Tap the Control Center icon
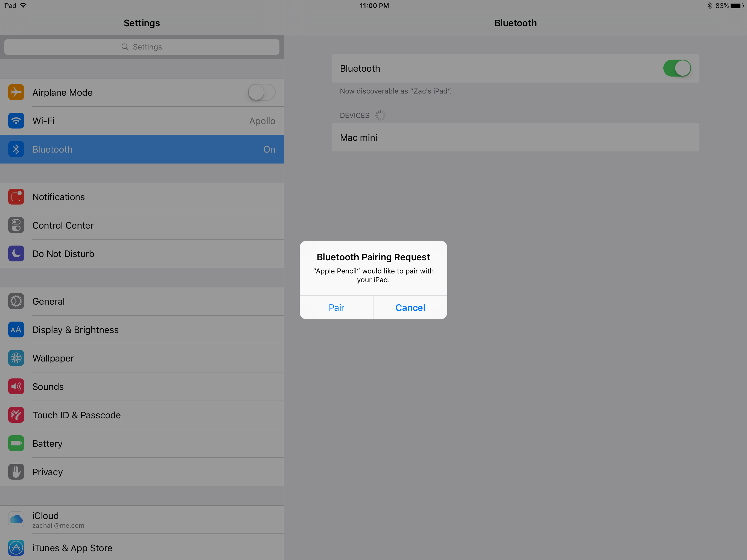 click(16, 225)
